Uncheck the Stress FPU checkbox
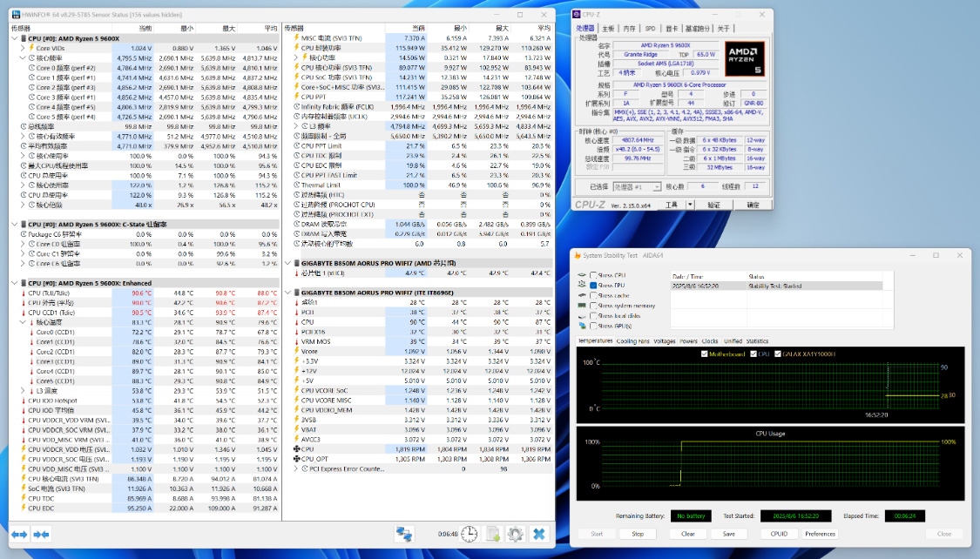Viewport: 980px width, 559px height. 594,286
